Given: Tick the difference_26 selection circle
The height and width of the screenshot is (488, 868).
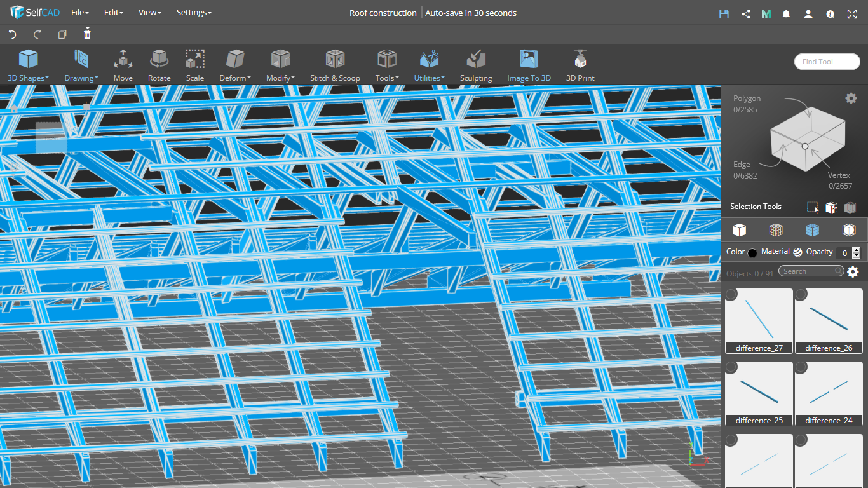Looking at the screenshot, I should [801, 294].
